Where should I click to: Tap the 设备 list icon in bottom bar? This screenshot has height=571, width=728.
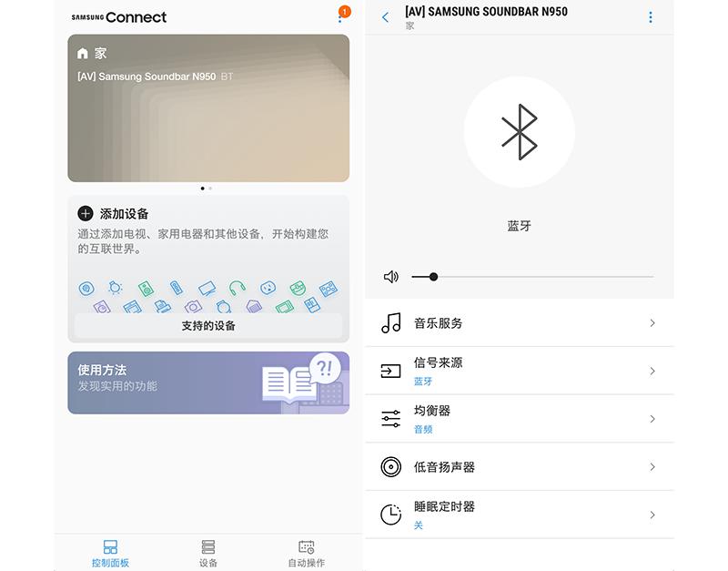208,546
